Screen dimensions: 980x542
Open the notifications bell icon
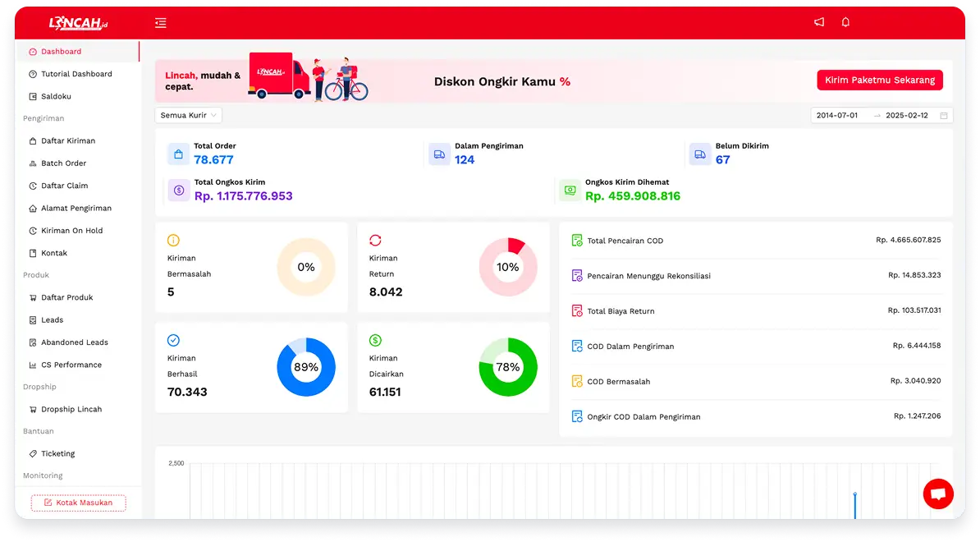845,22
